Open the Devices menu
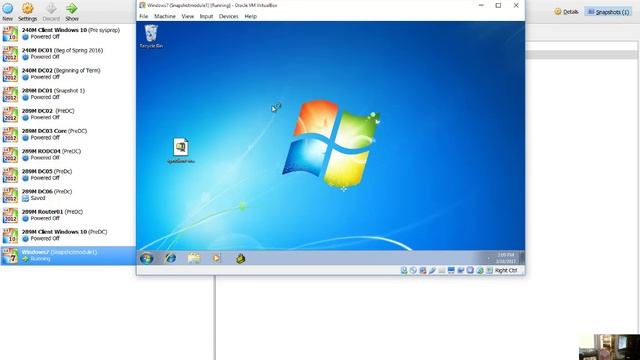Image resolution: width=640 pixels, height=360 pixels. [x=228, y=16]
